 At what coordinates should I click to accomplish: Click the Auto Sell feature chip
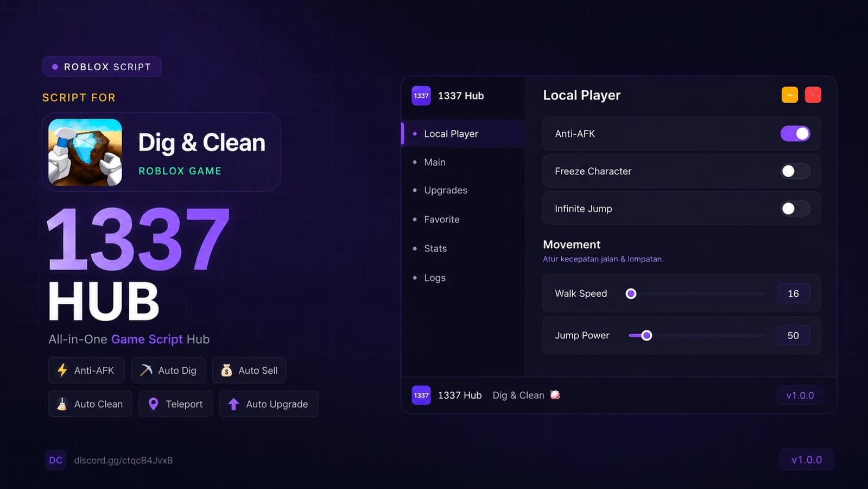pos(249,370)
